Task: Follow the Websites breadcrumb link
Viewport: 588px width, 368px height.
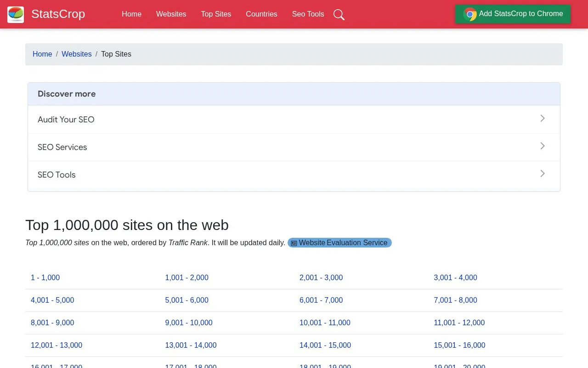Action: tap(77, 54)
